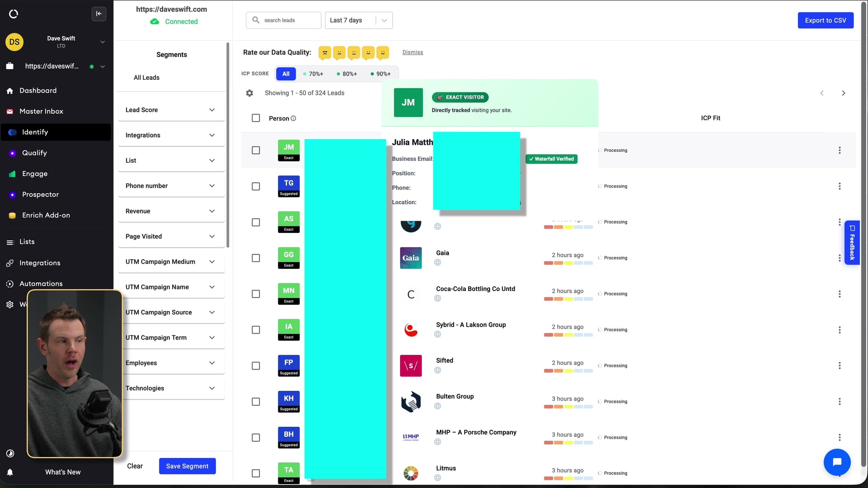Check the MN lead row checkbox
This screenshot has width=868, height=488.
click(x=256, y=294)
